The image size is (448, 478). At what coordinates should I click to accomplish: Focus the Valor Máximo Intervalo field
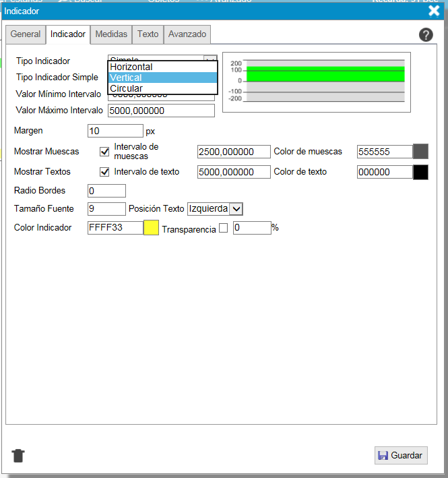[161, 111]
